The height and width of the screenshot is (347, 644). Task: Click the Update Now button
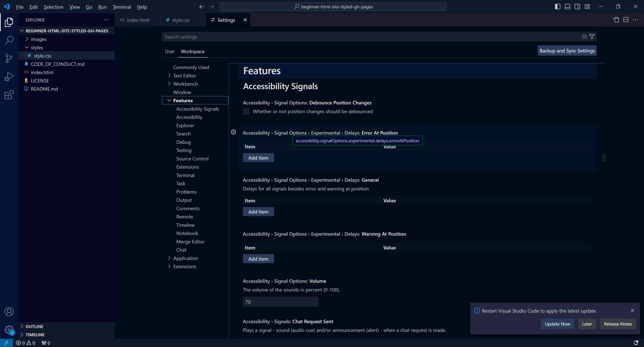click(x=557, y=324)
